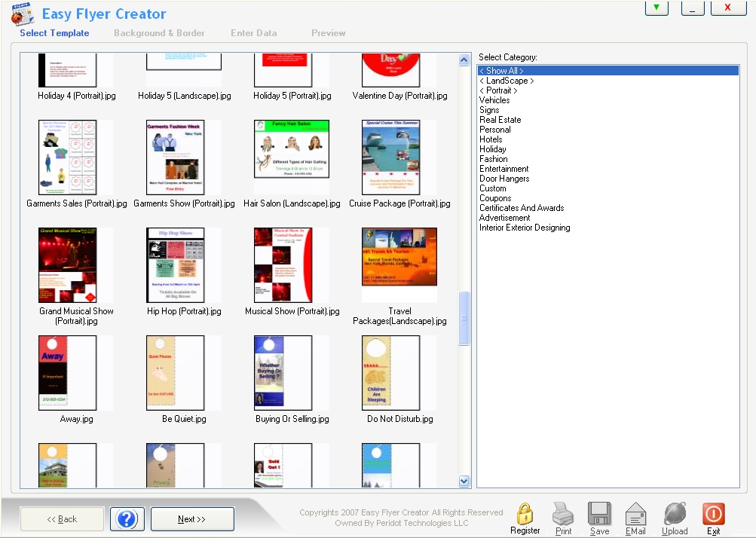Select Hair Salon (Landscape) template thumbnail

pyautogui.click(x=292, y=149)
